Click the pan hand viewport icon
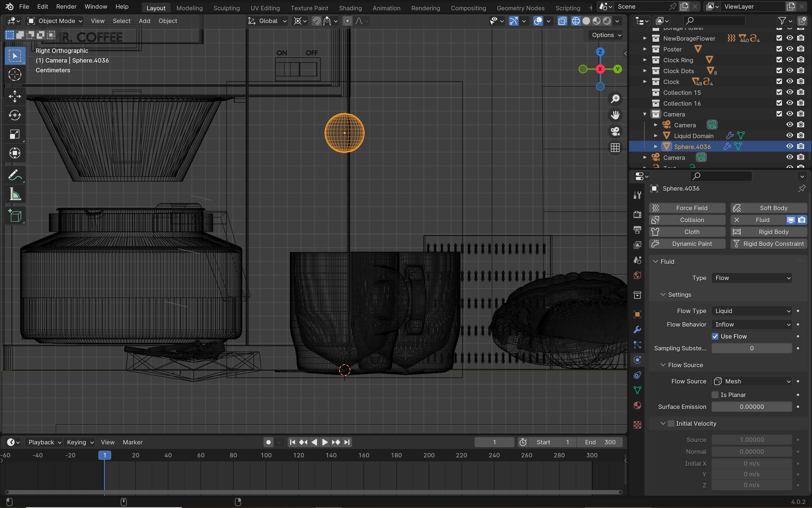The height and width of the screenshot is (508, 812). pos(615,115)
